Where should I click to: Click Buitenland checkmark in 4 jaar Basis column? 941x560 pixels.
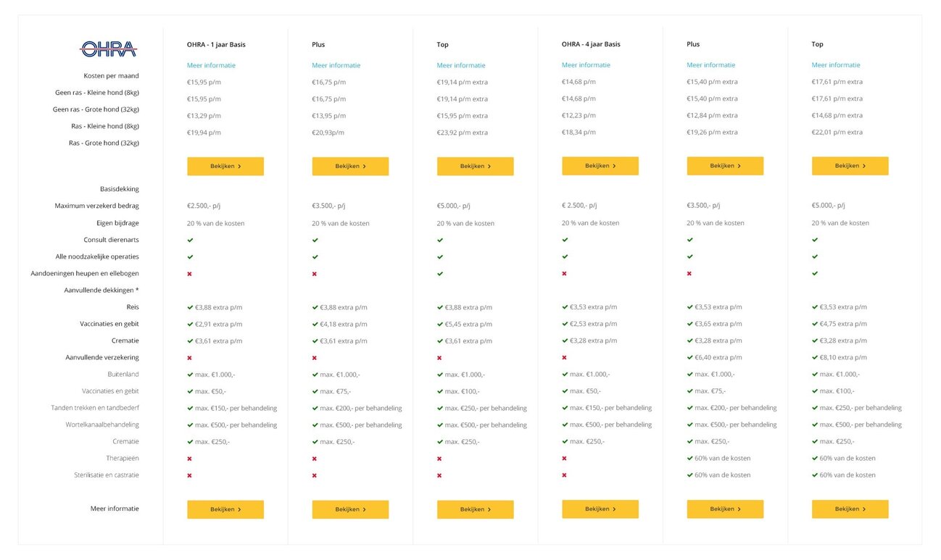(565, 374)
